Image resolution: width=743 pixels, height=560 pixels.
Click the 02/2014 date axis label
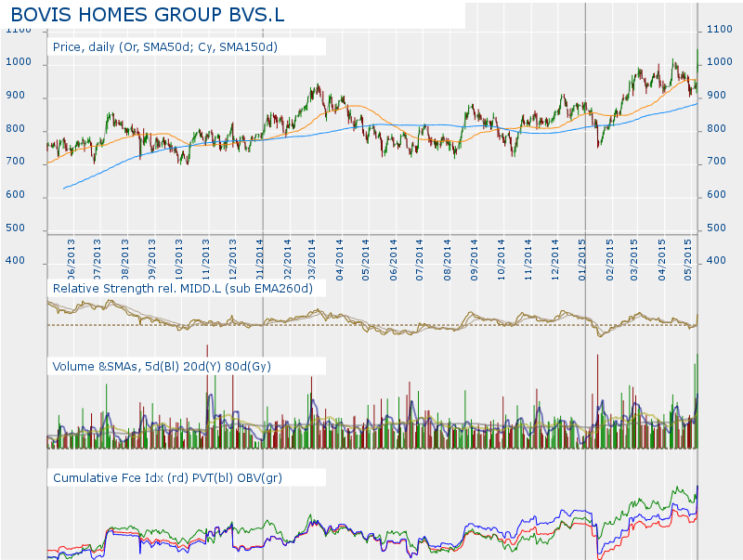click(x=288, y=260)
